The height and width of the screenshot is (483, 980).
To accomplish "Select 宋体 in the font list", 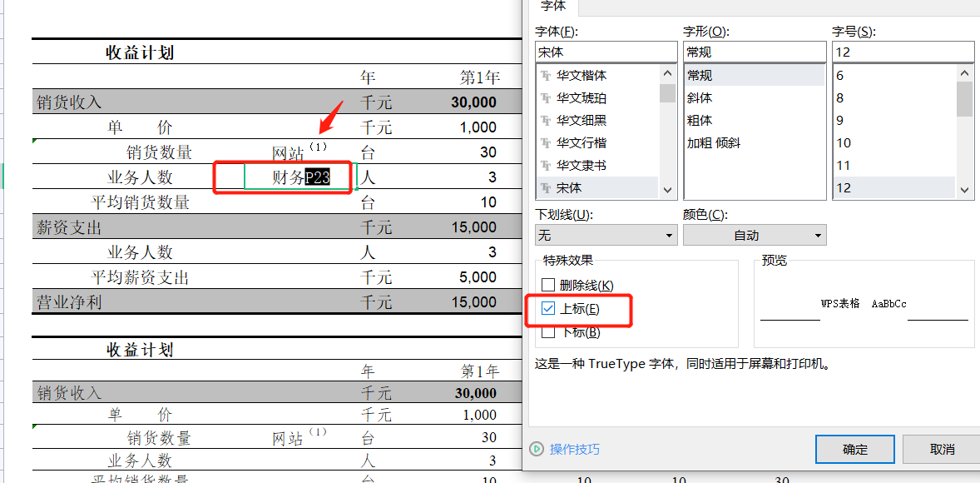I will 567,187.
